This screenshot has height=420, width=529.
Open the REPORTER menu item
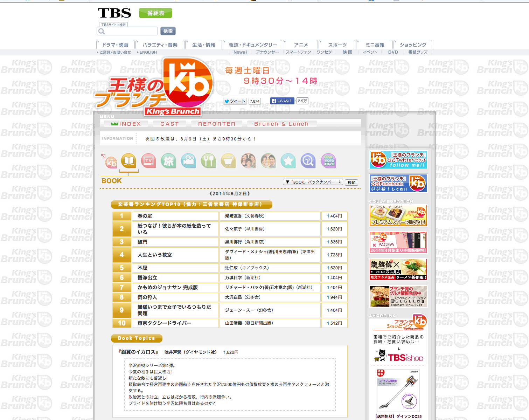point(217,124)
